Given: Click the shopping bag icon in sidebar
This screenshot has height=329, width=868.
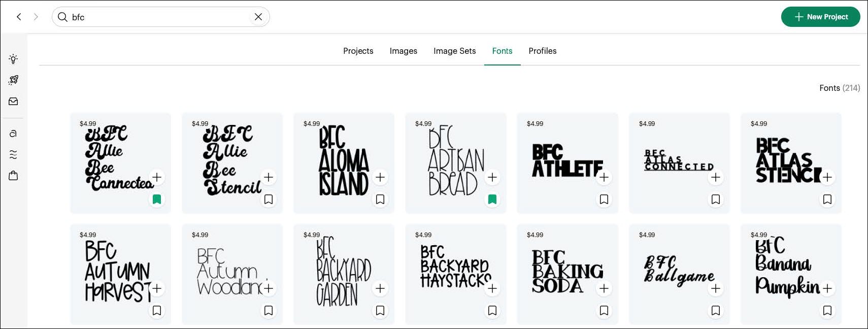Looking at the screenshot, I should (x=13, y=176).
